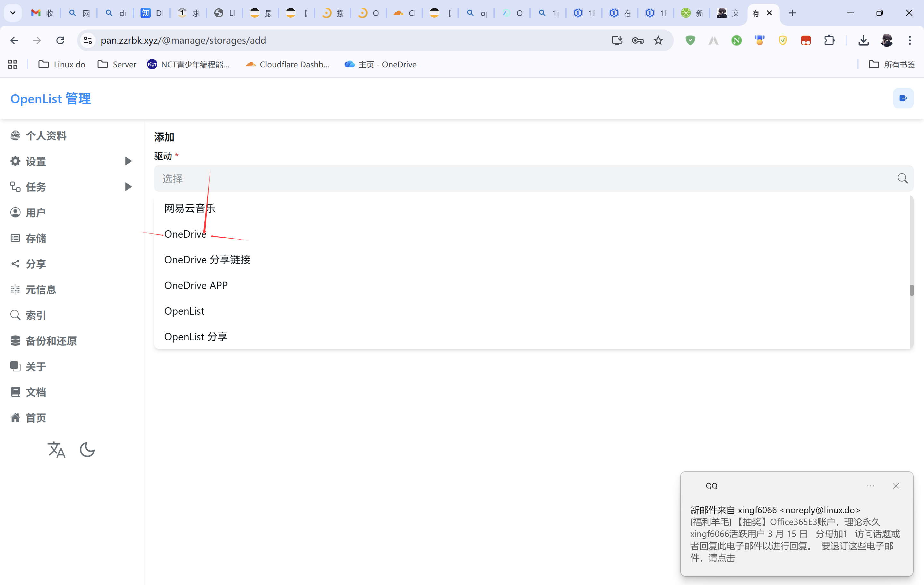Expand the 任务 submenu arrow

pos(128,187)
